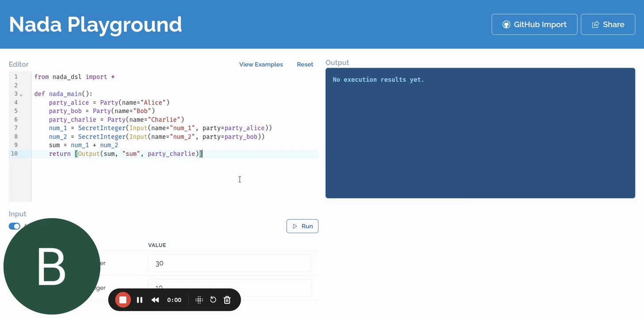Click the recorder grid drag handle icon
Viewport: 644px width, 318px height.
[x=199, y=300]
